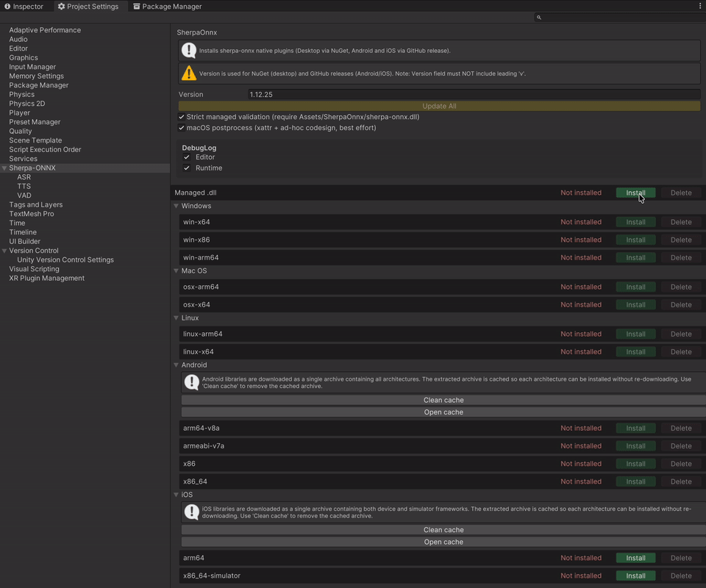Open the panel options kebab menu icon

699,7
